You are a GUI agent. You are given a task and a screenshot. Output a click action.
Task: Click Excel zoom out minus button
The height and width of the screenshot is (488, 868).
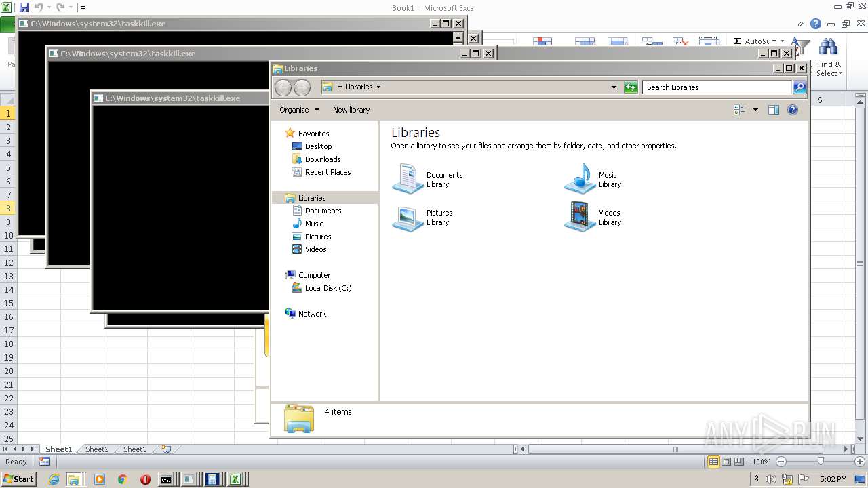[781, 462]
